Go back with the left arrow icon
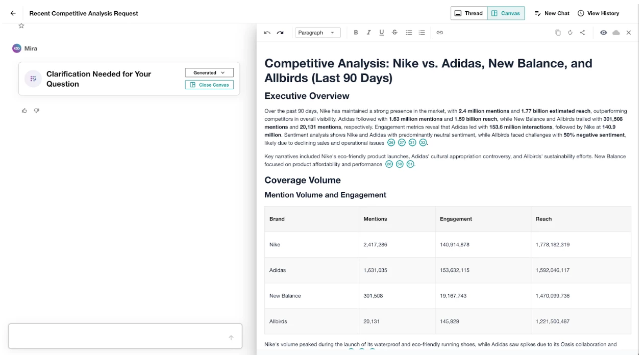 (13, 13)
